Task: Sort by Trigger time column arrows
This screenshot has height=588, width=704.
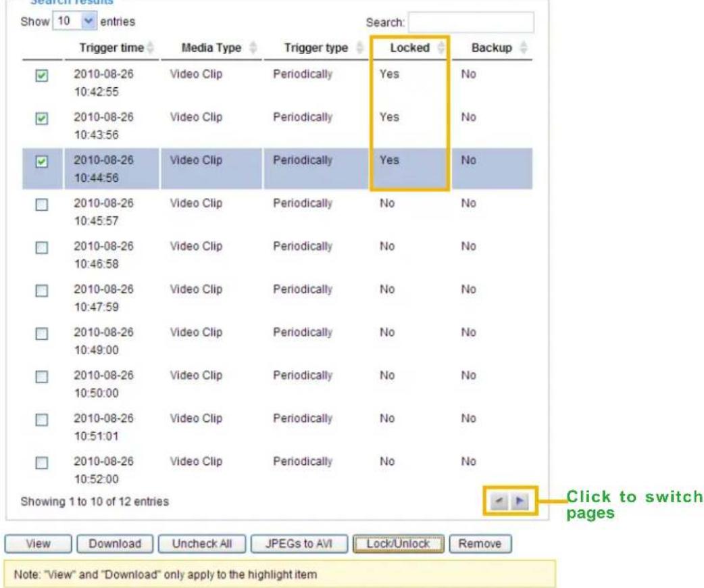Action: (x=151, y=47)
